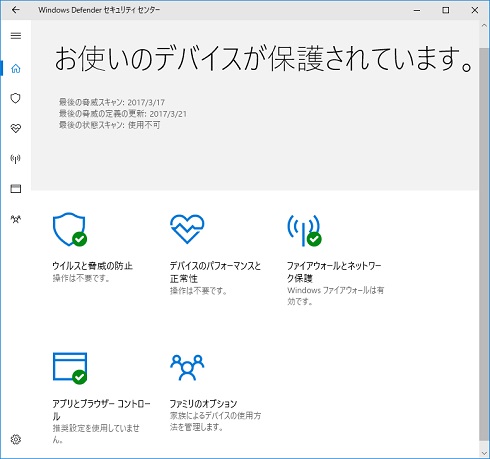
Task: Click the large antenna firewall icon
Action: 304,230
